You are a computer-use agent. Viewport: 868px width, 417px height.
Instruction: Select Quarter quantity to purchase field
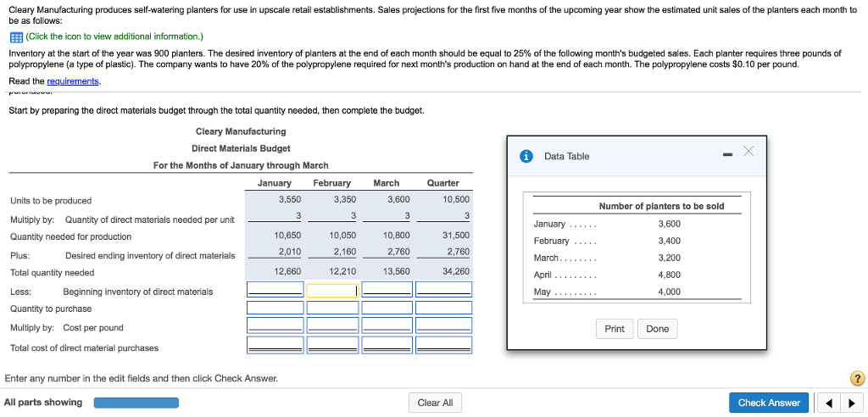(443, 308)
